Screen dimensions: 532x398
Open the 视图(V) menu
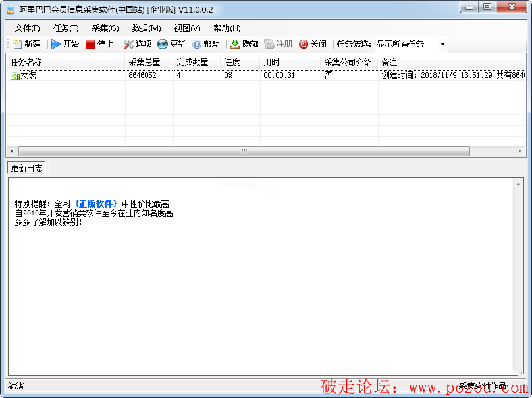pyautogui.click(x=187, y=28)
